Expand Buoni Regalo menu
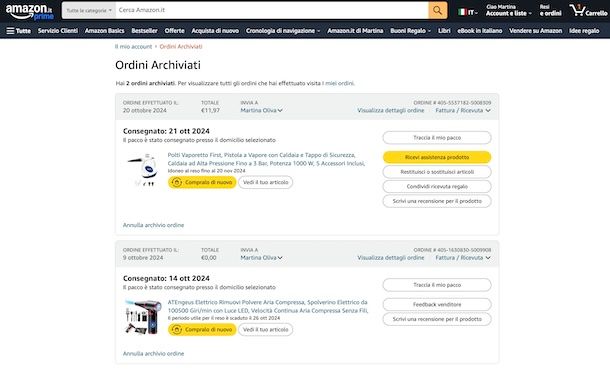 coord(410,31)
